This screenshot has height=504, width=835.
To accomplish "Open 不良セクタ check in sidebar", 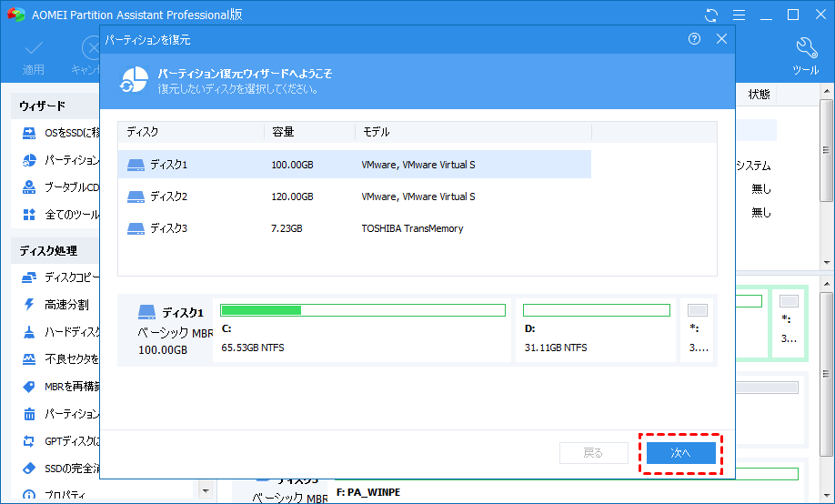I will (60, 359).
